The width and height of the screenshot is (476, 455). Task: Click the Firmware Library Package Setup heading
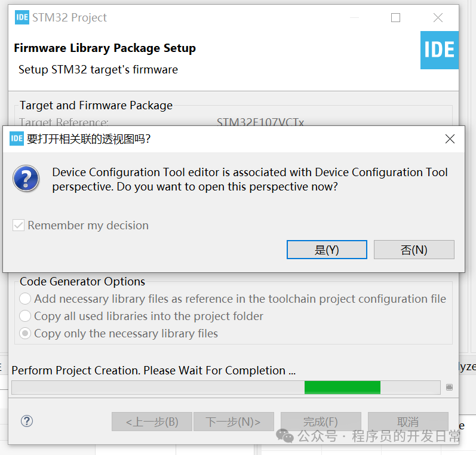pyautogui.click(x=105, y=48)
